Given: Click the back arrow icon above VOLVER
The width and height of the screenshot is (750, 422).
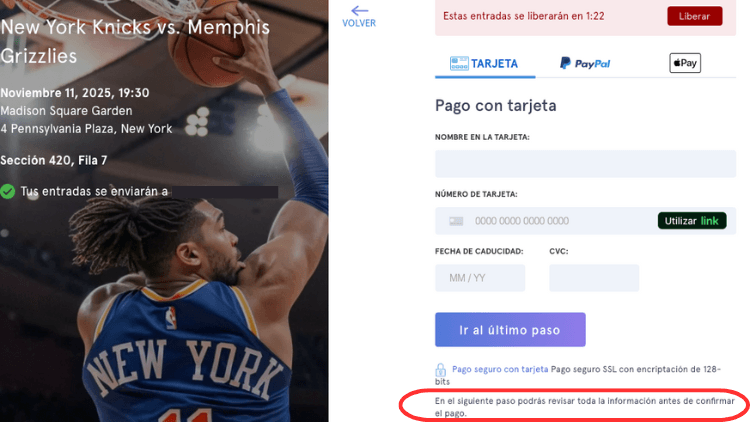Looking at the screenshot, I should [359, 11].
